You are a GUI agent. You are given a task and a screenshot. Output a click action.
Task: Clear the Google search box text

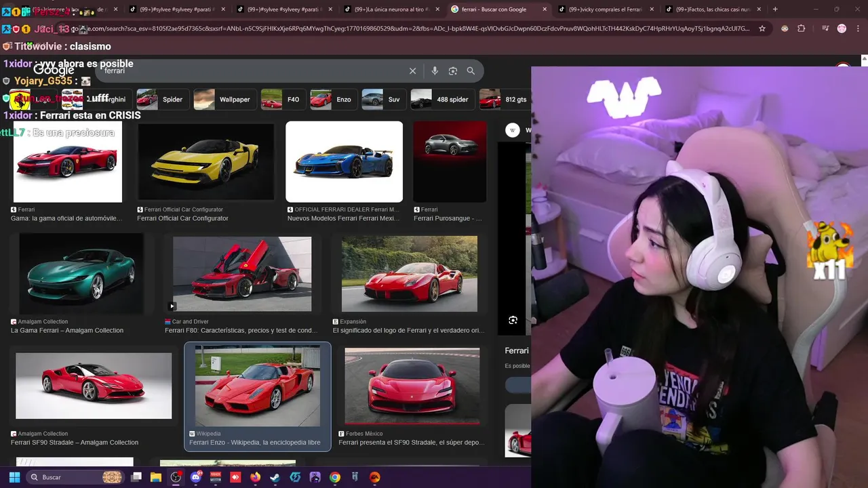(412, 70)
